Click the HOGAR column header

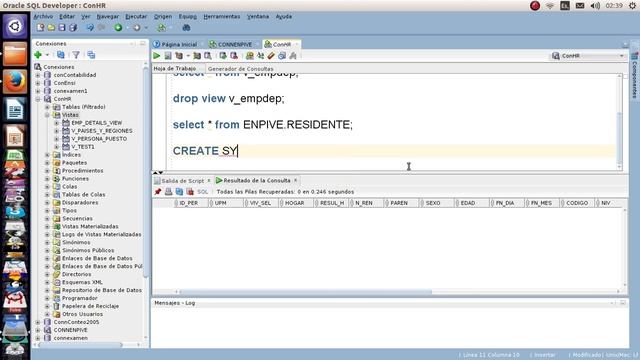click(297, 203)
